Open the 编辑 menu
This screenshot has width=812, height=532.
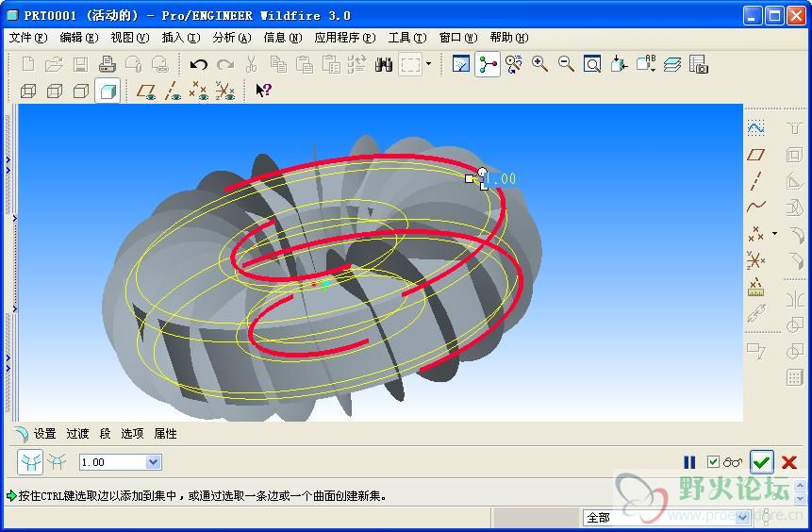(78, 38)
